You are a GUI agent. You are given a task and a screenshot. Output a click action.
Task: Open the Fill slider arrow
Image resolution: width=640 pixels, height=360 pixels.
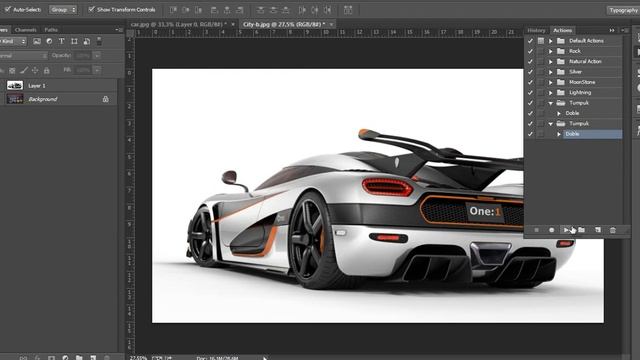pos(97,70)
